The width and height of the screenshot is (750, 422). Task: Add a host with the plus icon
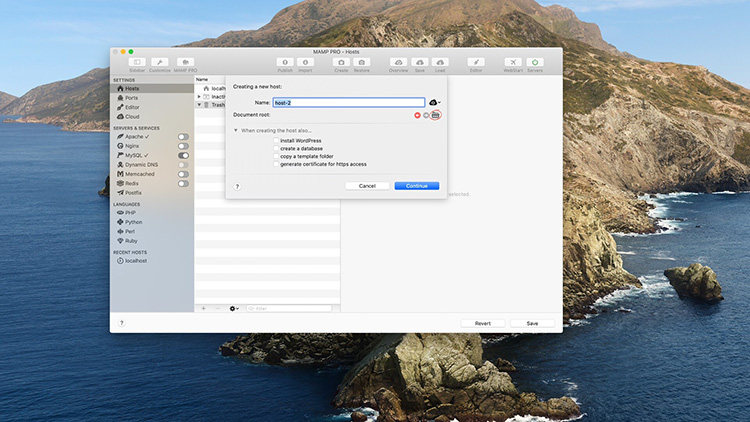(x=203, y=309)
